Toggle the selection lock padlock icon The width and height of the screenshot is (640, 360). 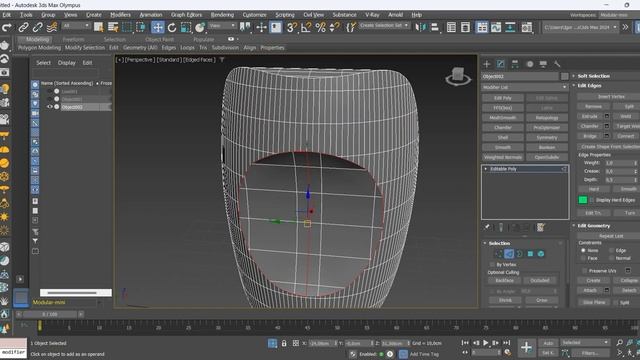(284, 343)
